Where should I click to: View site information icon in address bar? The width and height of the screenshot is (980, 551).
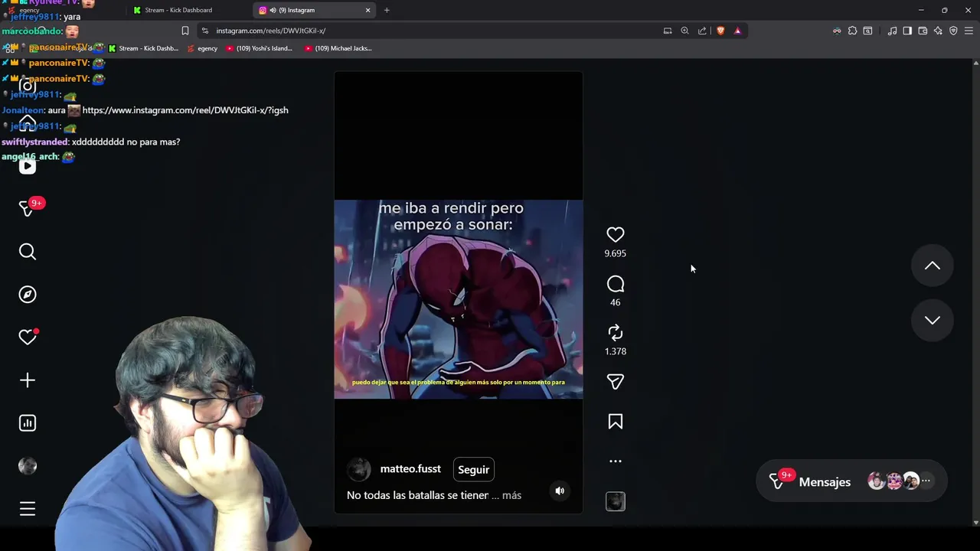[204, 31]
